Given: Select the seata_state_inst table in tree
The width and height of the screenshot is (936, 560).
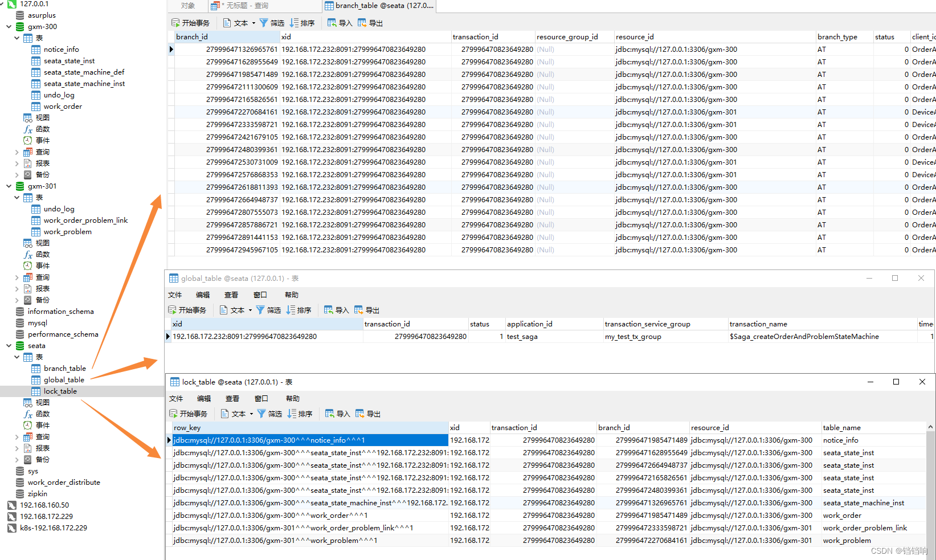Looking at the screenshot, I should [x=69, y=61].
